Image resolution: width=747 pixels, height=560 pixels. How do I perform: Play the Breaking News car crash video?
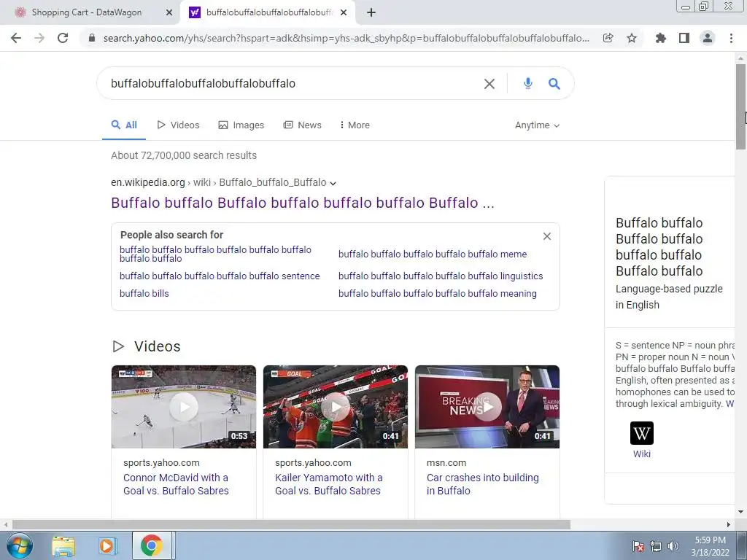click(487, 407)
